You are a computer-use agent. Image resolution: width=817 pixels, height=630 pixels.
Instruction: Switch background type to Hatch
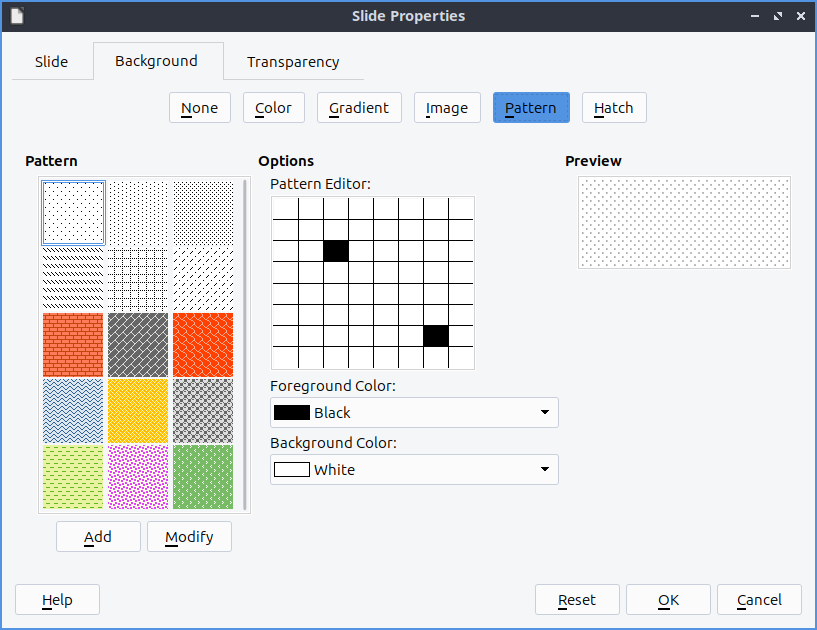tap(614, 108)
